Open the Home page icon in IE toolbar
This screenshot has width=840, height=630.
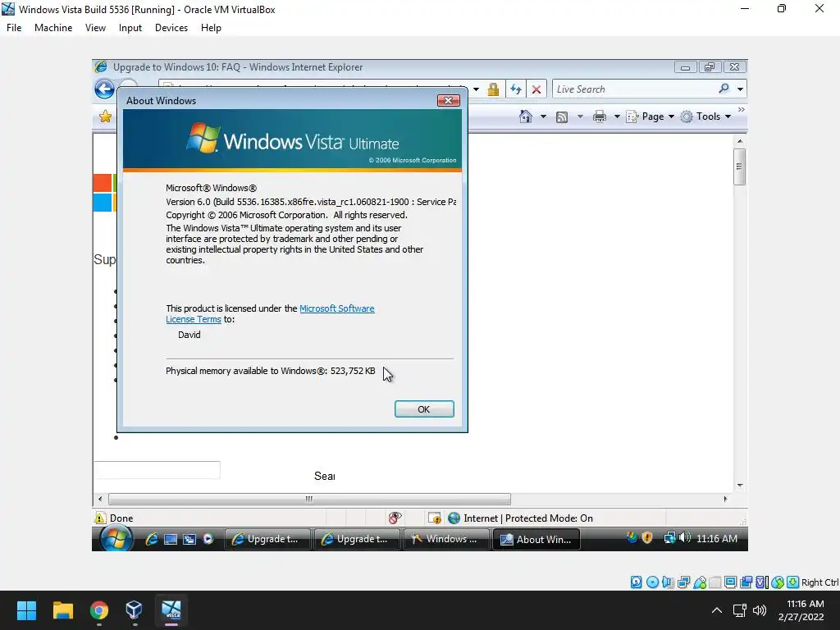pos(526,116)
